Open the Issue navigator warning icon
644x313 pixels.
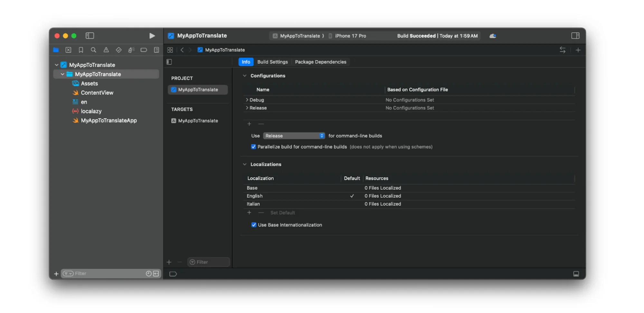pos(106,50)
